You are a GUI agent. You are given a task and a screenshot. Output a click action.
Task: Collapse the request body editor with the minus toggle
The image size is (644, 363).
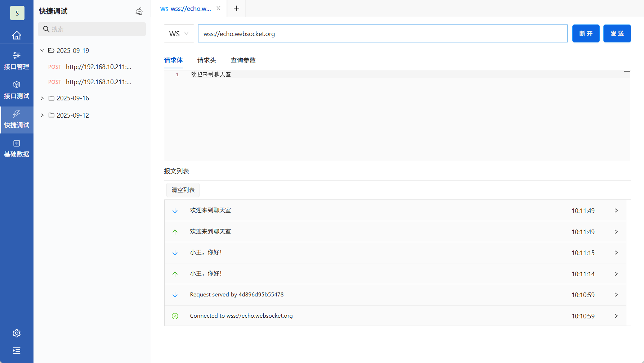coord(627,72)
